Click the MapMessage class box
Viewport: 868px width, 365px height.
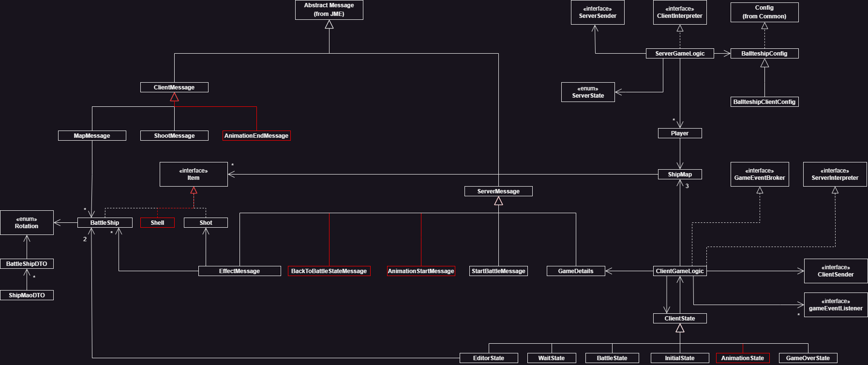coord(92,136)
